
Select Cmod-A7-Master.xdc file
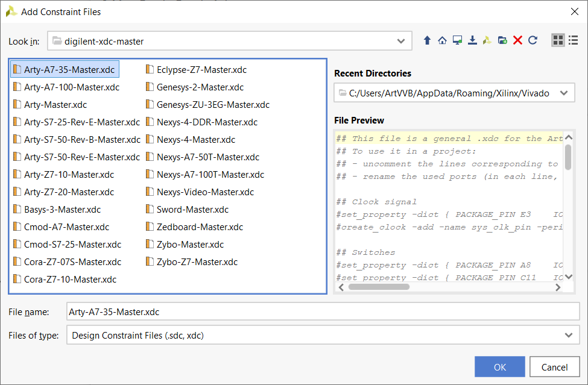[61, 227]
